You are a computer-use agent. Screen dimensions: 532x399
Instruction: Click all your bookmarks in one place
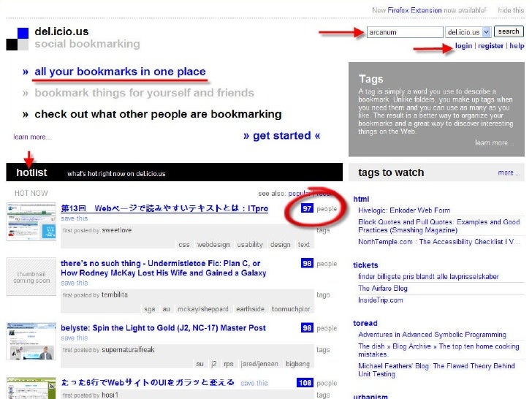point(120,72)
